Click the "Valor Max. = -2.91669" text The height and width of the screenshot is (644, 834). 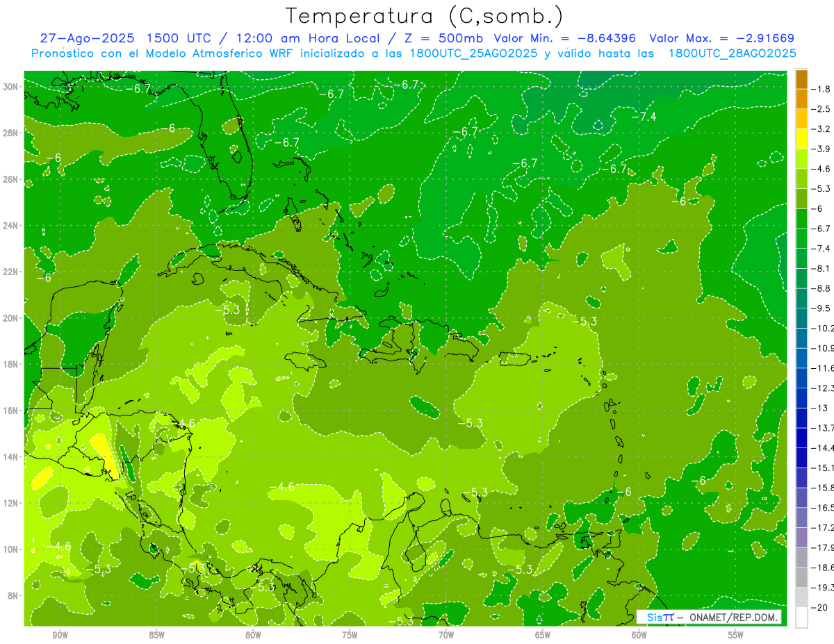[x=721, y=38]
